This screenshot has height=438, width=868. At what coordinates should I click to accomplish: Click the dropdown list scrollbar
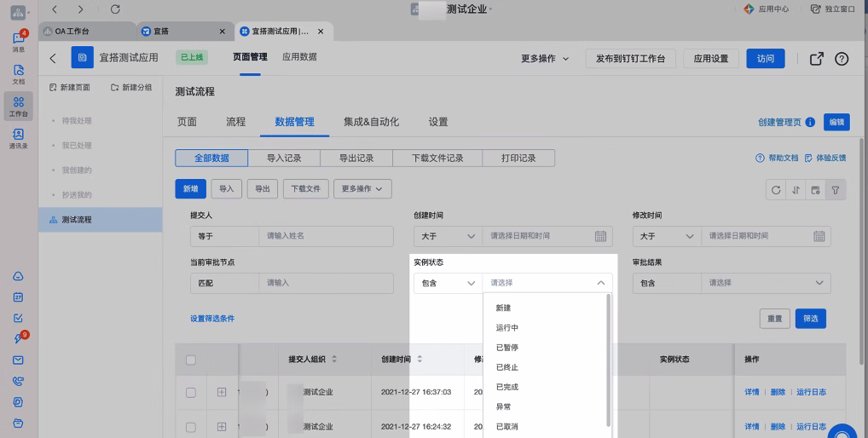click(609, 360)
